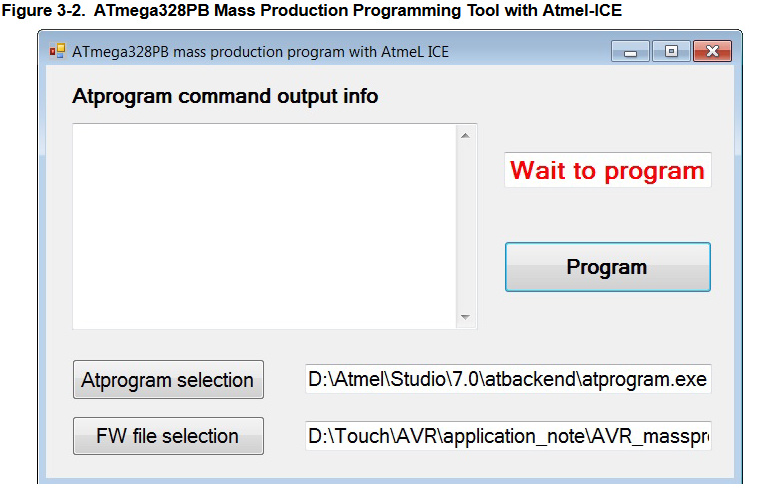
Task: Minimize the ATmega328PB mass production window
Action: 630,51
